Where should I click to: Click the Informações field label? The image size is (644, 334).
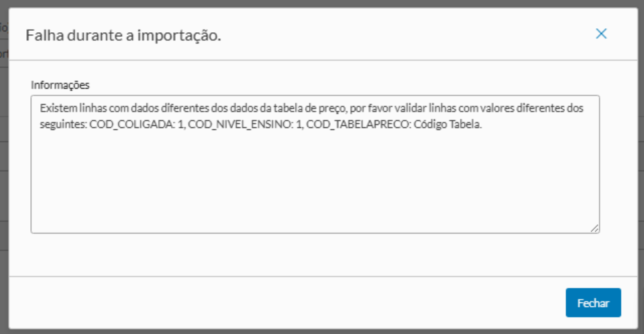[60, 85]
